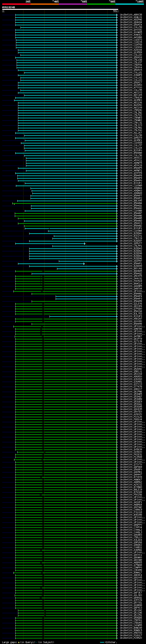Select the UniRef100_Q0Z853 label
The height and width of the screenshot is (644, 146).
coord(131,85)
